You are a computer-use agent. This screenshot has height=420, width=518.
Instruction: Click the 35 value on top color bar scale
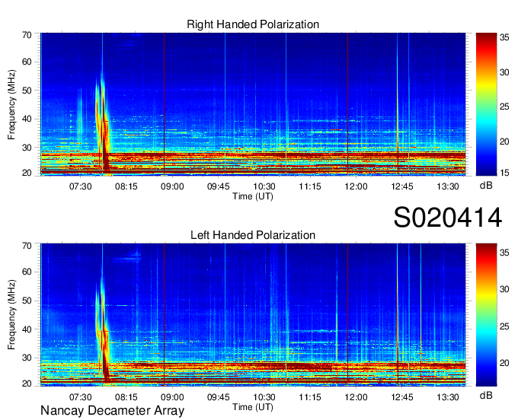(x=504, y=37)
